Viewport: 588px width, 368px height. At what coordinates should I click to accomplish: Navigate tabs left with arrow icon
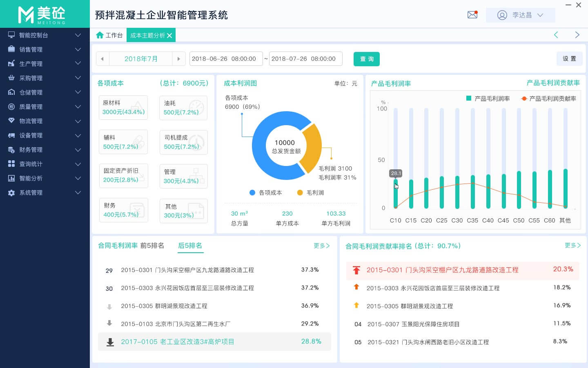556,35
